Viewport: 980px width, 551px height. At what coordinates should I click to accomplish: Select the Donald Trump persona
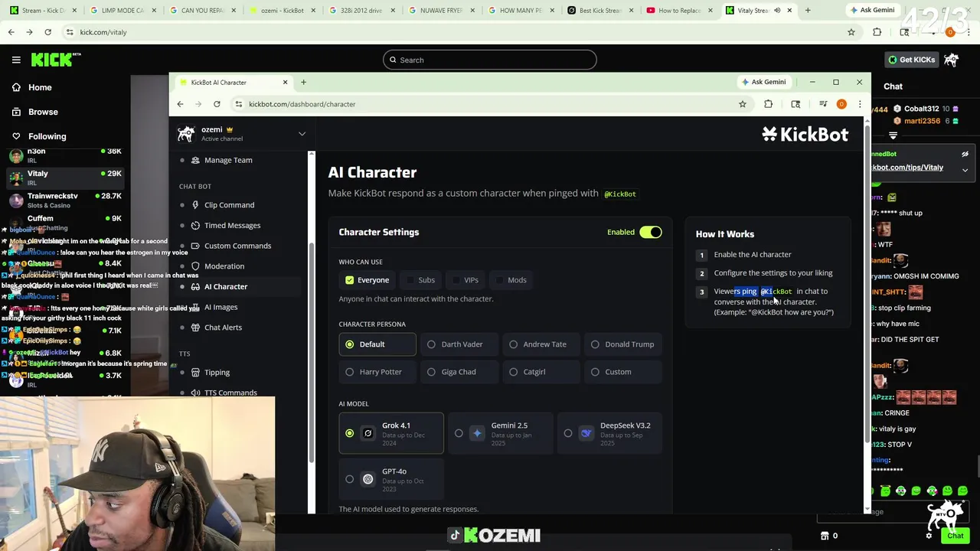tap(623, 344)
